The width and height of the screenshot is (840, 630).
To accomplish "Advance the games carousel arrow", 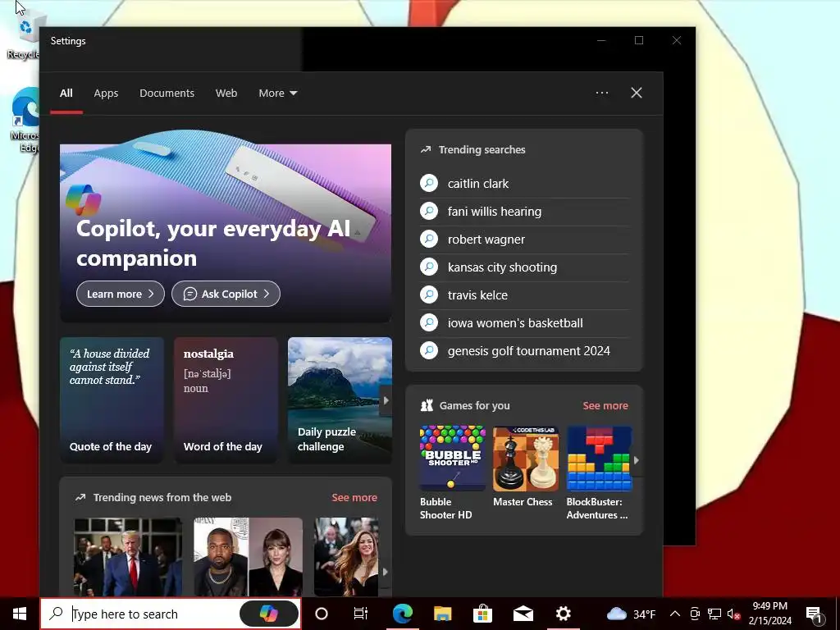I will tap(637, 459).
